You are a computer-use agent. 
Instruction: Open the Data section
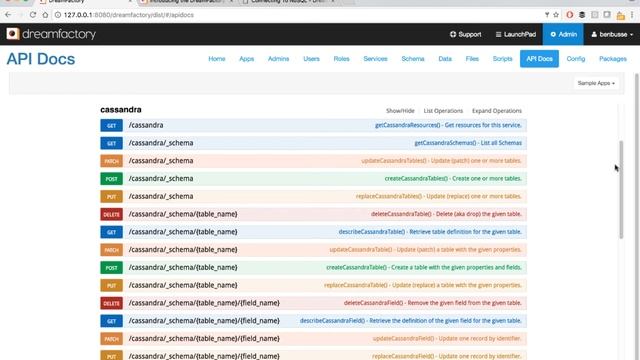445,59
